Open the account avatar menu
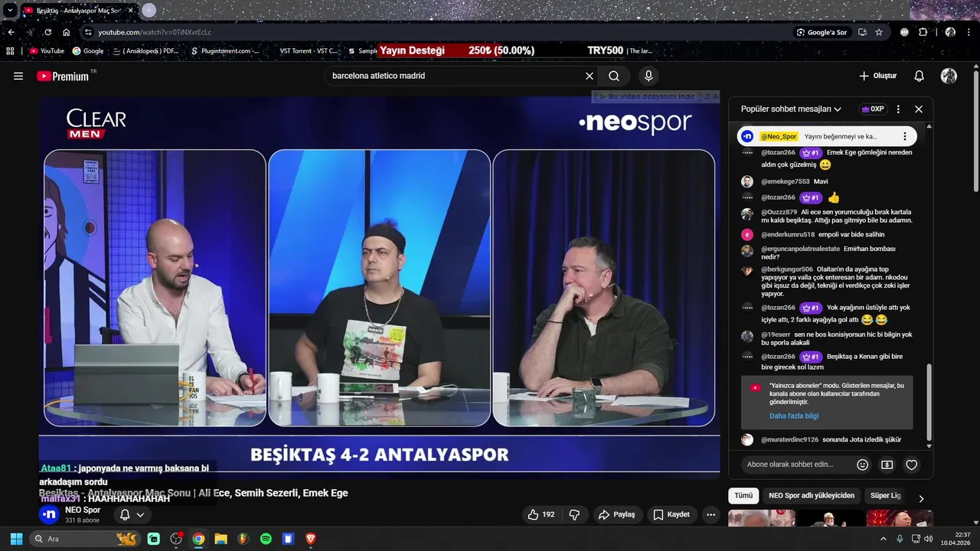This screenshot has width=980, height=551. pos(949,76)
